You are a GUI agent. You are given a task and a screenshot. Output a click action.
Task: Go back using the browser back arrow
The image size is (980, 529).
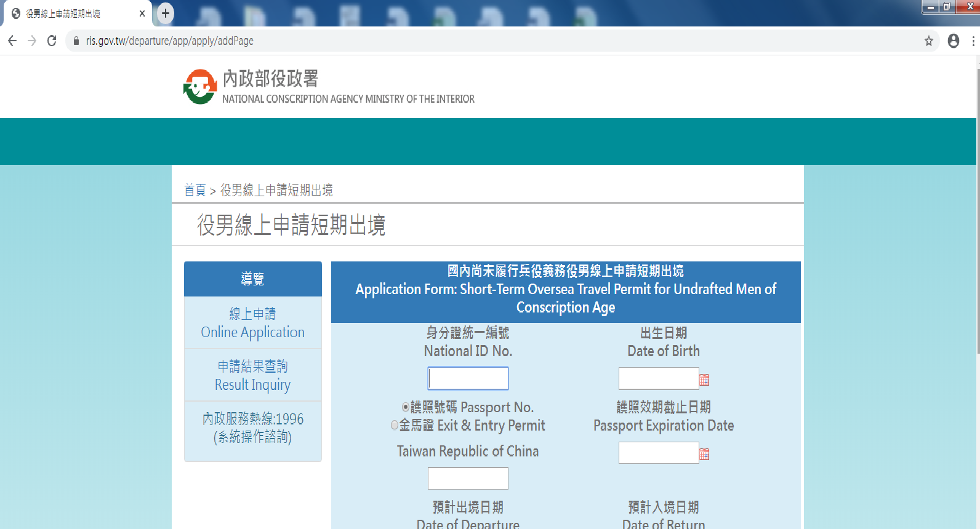coord(12,41)
